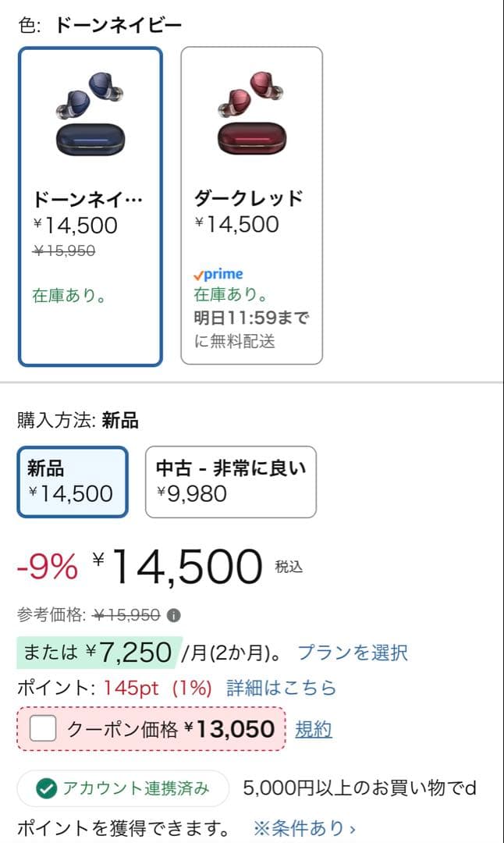Expand the ※条件あり details

tap(304, 827)
